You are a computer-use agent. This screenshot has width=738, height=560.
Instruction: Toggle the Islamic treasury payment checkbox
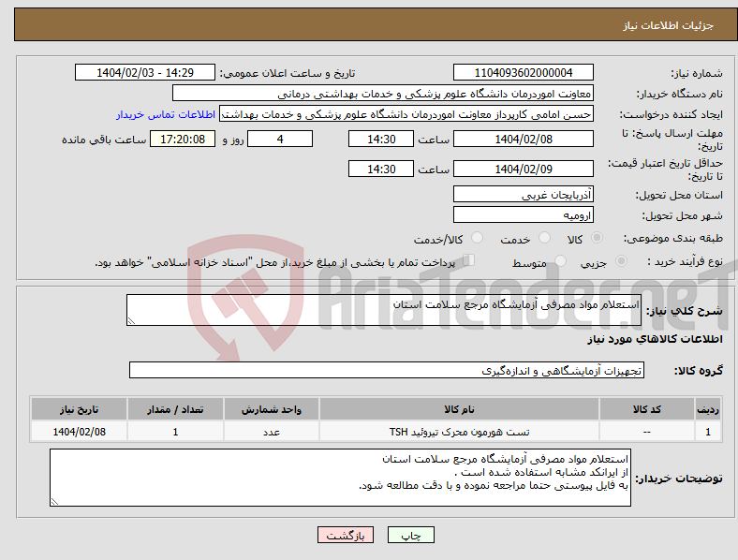tap(469, 260)
